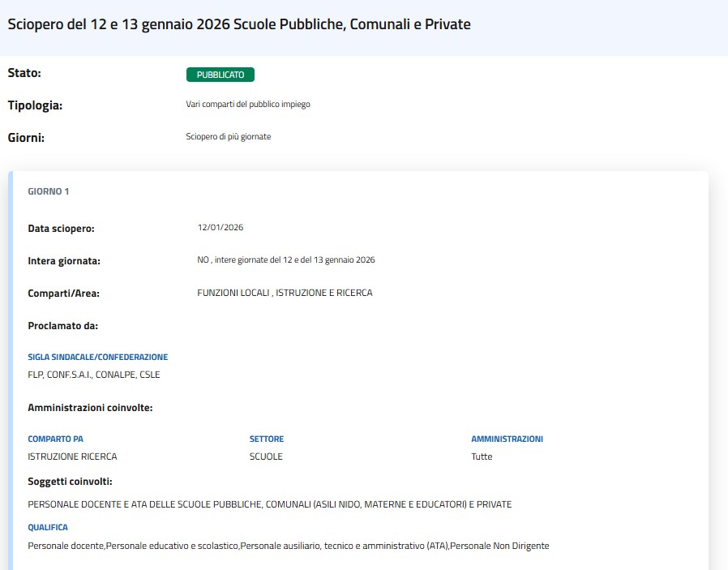Viewport: 728px width, 570px height.
Task: Click the QUALIFICA header label
Action: (48, 527)
